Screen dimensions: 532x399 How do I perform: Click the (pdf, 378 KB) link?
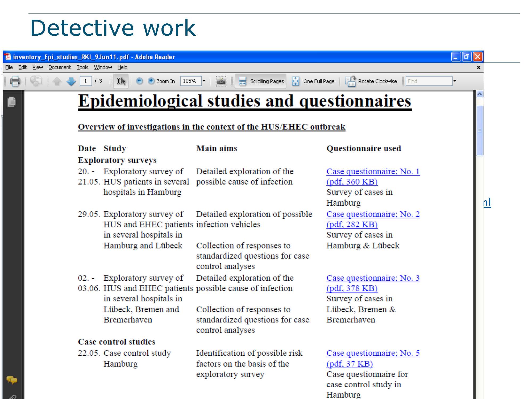click(x=352, y=288)
